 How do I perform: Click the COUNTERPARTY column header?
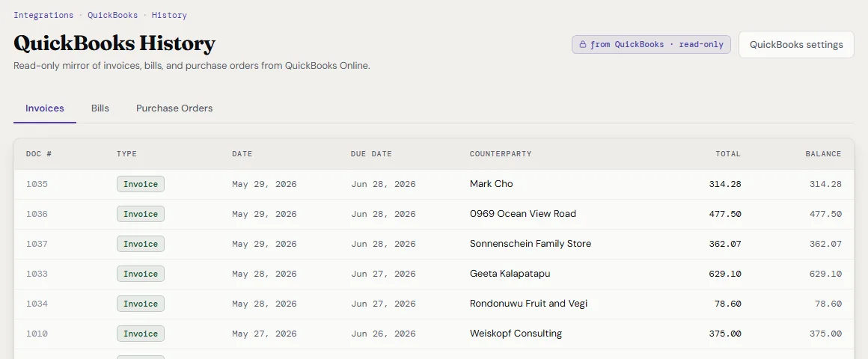click(x=501, y=154)
